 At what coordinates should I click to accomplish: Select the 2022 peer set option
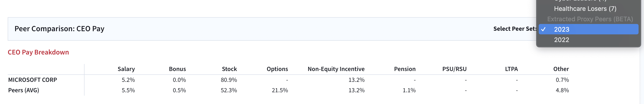(x=561, y=40)
